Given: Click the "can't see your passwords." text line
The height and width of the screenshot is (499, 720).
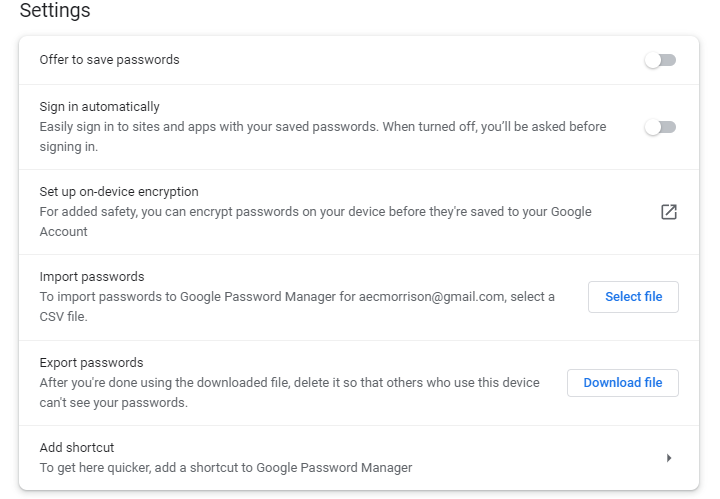Looking at the screenshot, I should click(113, 404).
